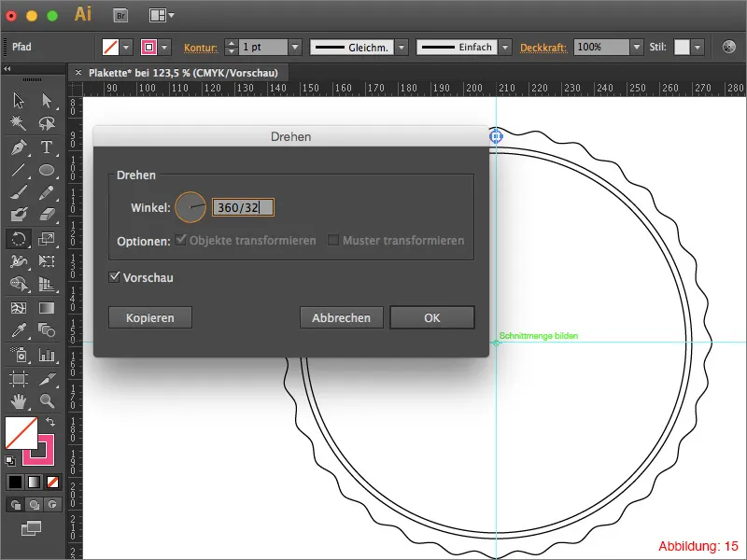Screen dimensions: 747x560
Task: Select the Symbol Sprayer tool
Action: [x=19, y=355]
